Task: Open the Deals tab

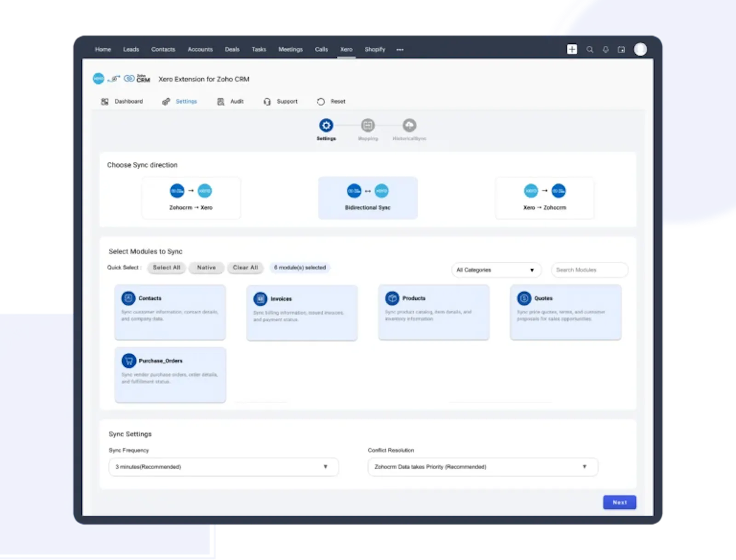Action: click(232, 49)
